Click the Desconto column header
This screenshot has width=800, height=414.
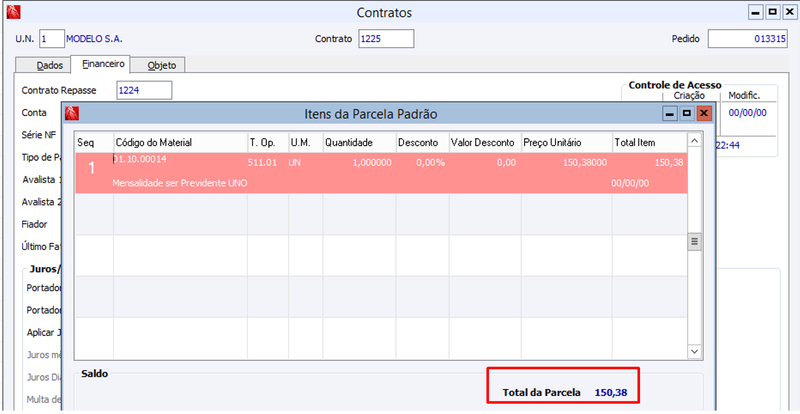tap(422, 143)
